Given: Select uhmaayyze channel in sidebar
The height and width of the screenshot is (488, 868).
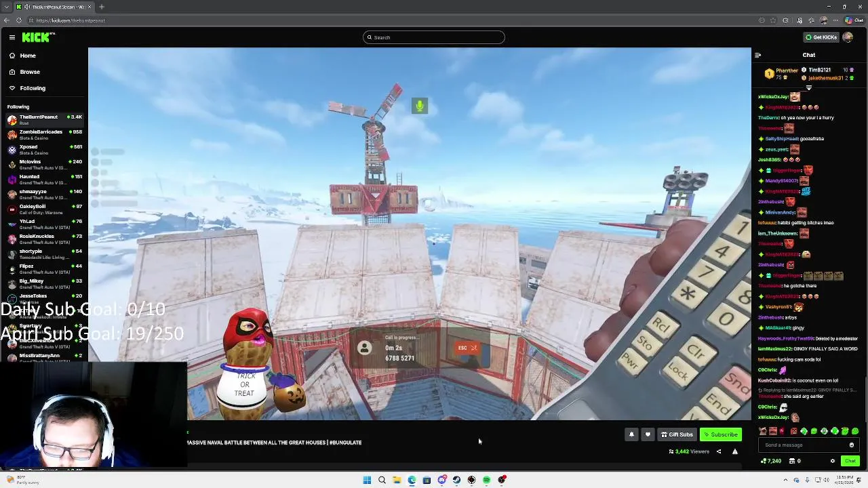Looking at the screenshot, I should [44, 194].
